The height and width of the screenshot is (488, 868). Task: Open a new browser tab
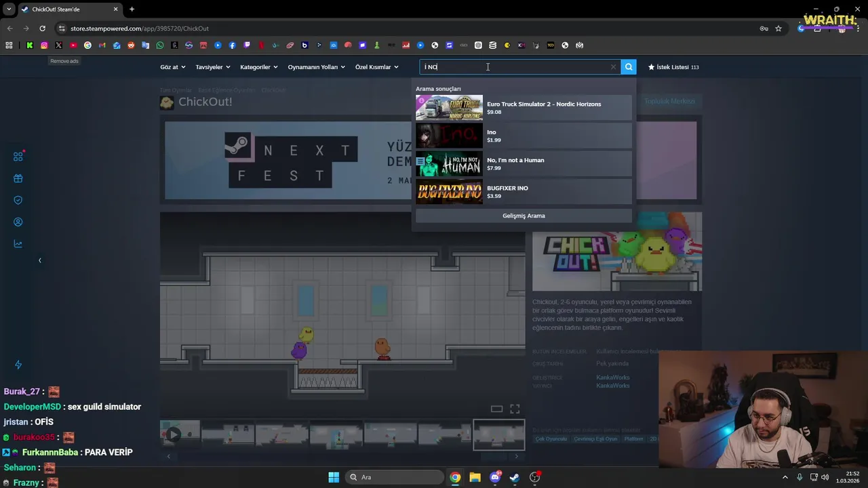pyautogui.click(x=132, y=9)
